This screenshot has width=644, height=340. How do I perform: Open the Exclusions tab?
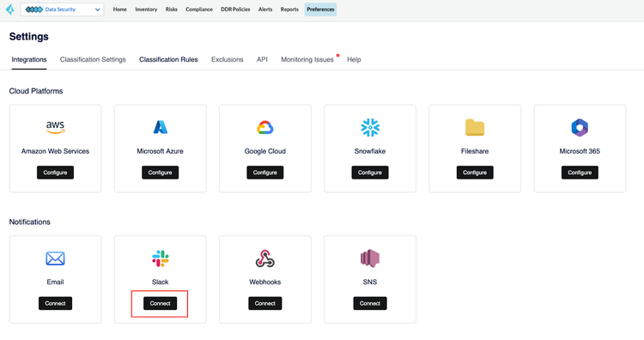point(228,59)
